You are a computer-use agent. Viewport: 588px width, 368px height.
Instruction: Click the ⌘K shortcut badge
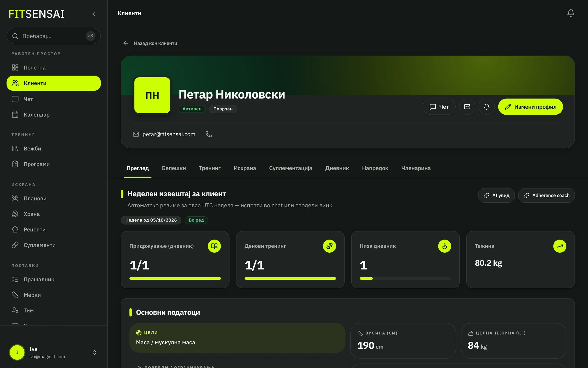coord(91,36)
